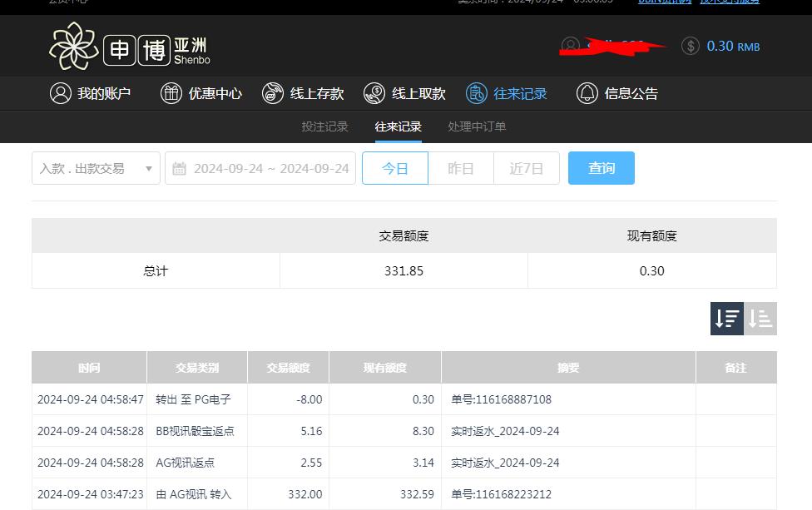This screenshot has width=812, height=510.
Task: Expand the 入款.出款交易 transaction type dropdown
Action: (94, 167)
